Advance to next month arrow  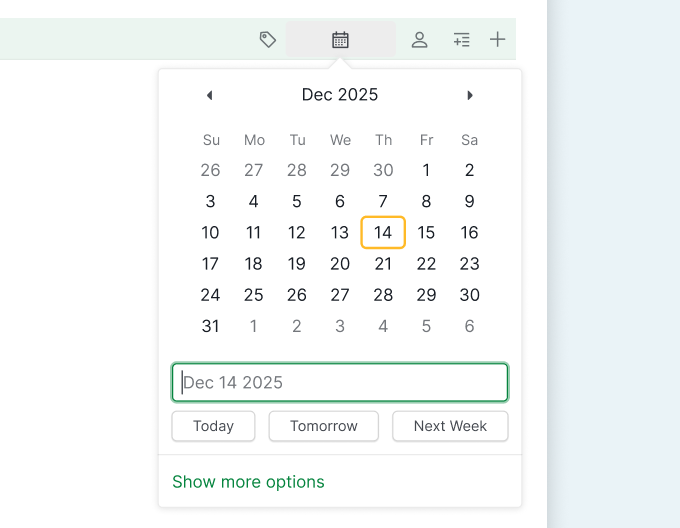click(470, 95)
